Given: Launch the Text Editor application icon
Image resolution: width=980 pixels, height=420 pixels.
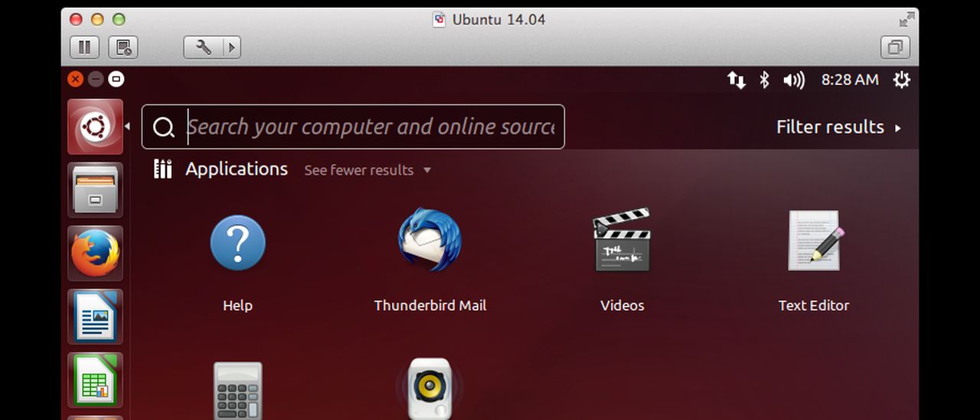Looking at the screenshot, I should coord(815,241).
